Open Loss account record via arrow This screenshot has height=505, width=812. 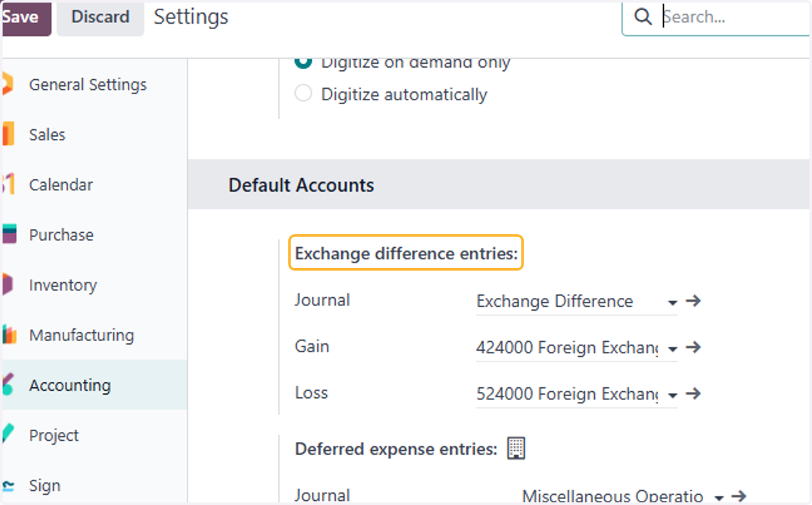click(x=693, y=394)
